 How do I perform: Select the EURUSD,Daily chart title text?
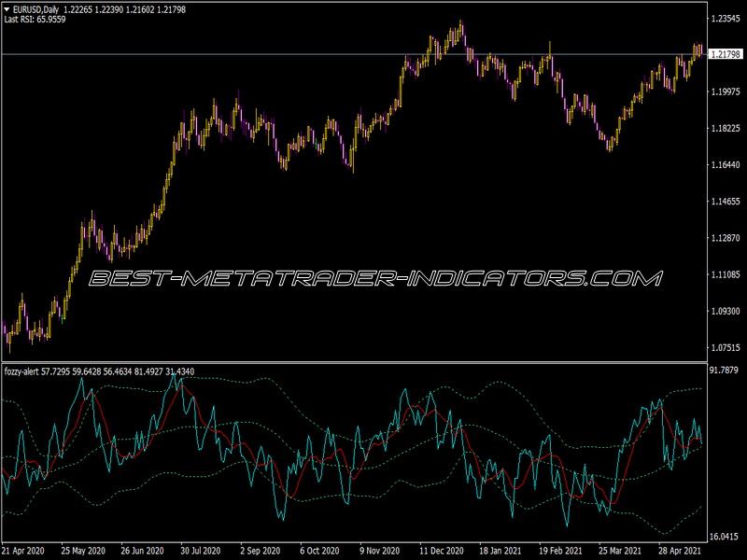(x=36, y=9)
